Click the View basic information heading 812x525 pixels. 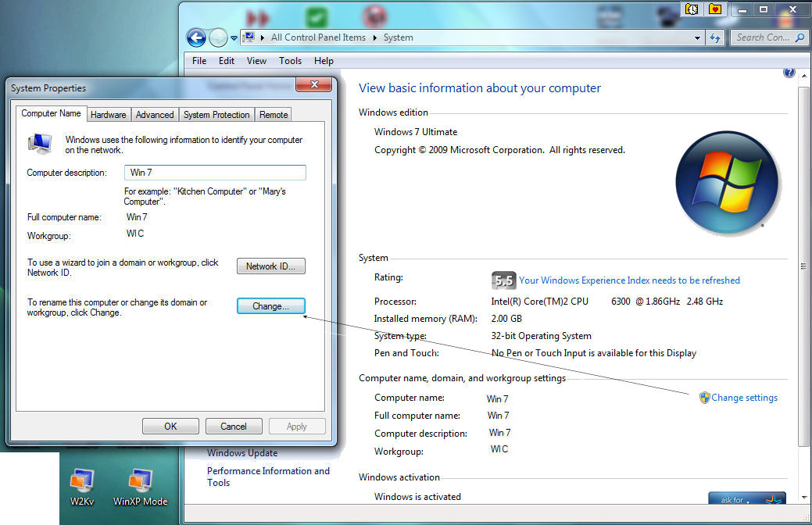(x=480, y=88)
